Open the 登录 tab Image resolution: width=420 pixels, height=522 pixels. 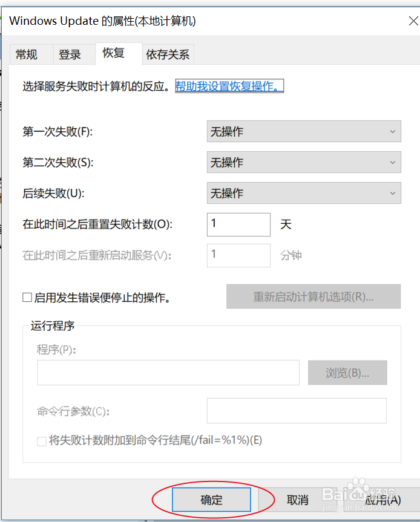[70, 54]
